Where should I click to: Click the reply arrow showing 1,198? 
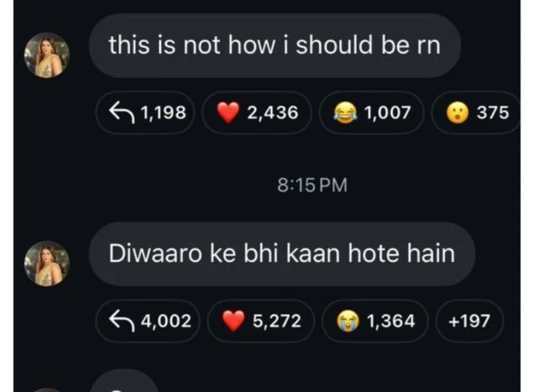click(146, 112)
